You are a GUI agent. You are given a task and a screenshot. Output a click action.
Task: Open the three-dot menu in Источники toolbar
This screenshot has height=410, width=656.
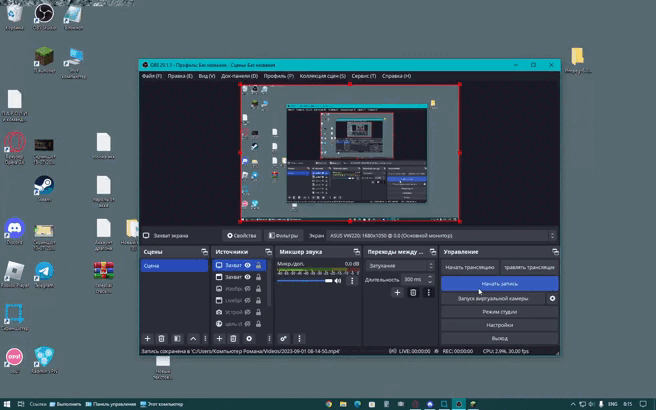[x=269, y=338]
